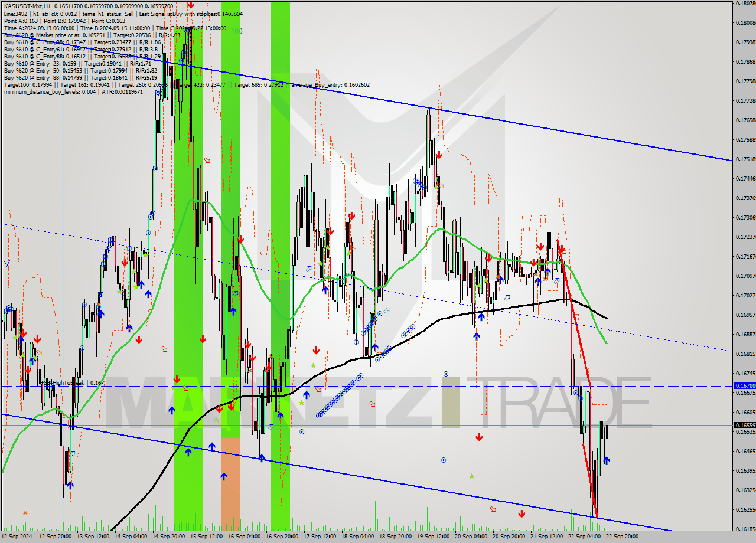Click the '22 Sep 04:00' time axis label
The height and width of the screenshot is (543, 756).
click(x=584, y=537)
